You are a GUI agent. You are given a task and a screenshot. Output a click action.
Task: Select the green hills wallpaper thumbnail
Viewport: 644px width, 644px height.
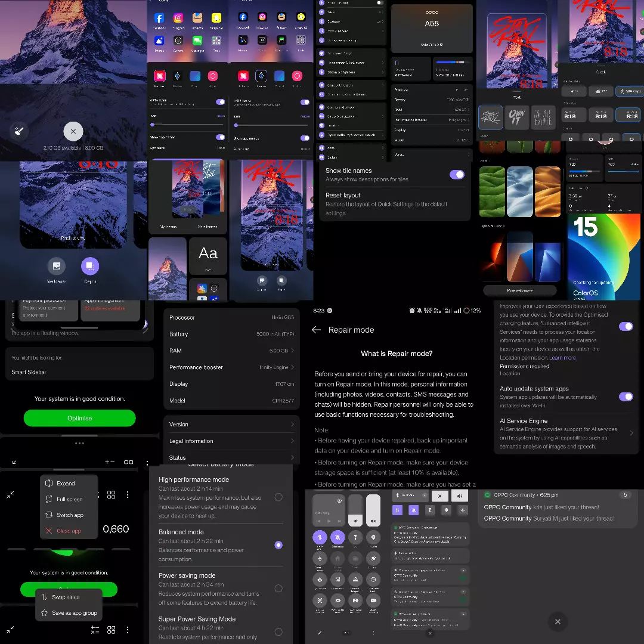click(492, 192)
